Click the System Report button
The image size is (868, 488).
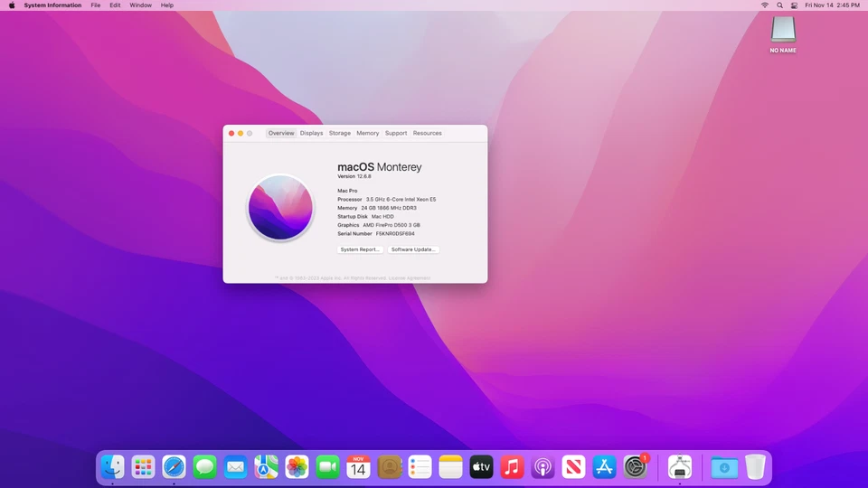[x=360, y=249]
